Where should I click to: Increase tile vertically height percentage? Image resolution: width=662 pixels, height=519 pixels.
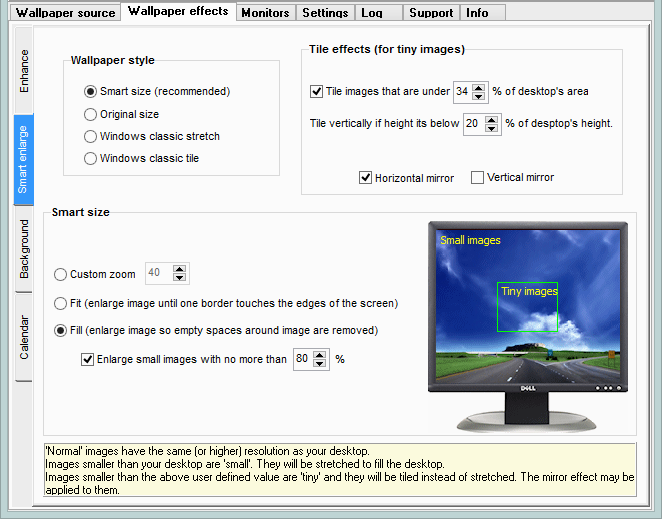(490, 119)
